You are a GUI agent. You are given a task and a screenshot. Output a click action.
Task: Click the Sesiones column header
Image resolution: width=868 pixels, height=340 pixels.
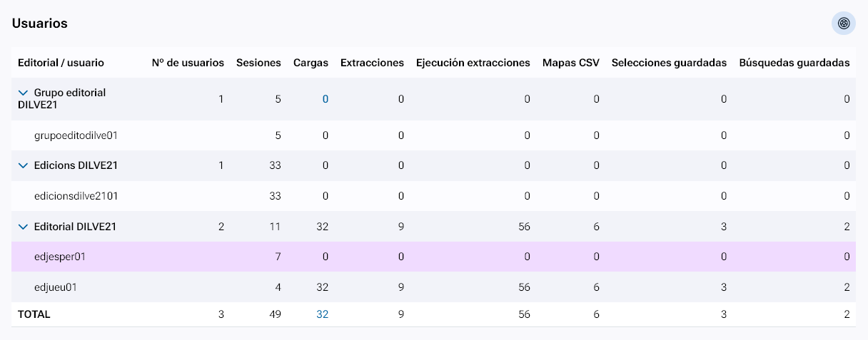point(258,63)
